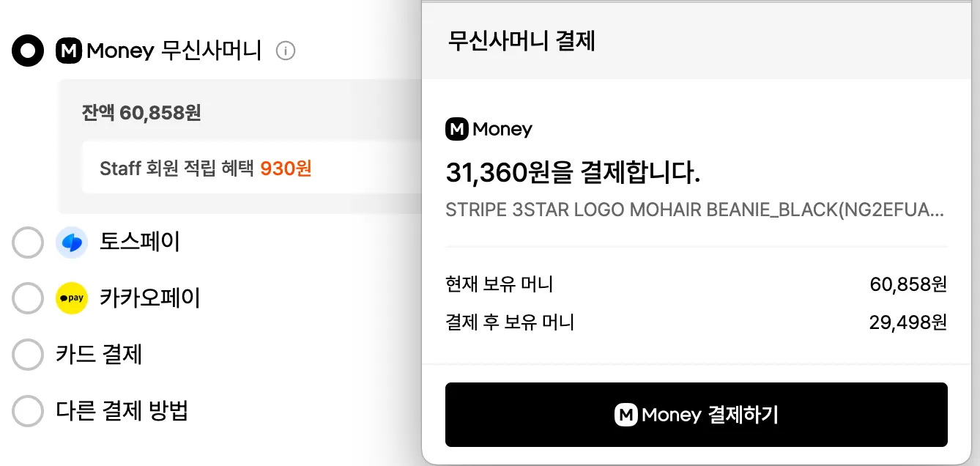Viewport: 980px width, 466px height.
Task: Expand the truncated STRIPE 3STAR product name
Action: 696,212
